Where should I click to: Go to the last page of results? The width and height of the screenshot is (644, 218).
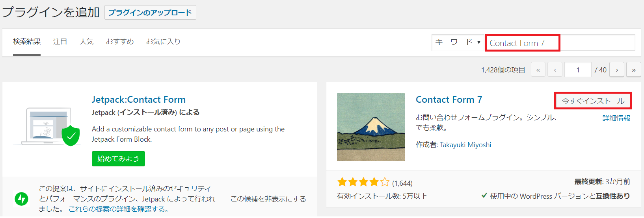[x=633, y=70]
